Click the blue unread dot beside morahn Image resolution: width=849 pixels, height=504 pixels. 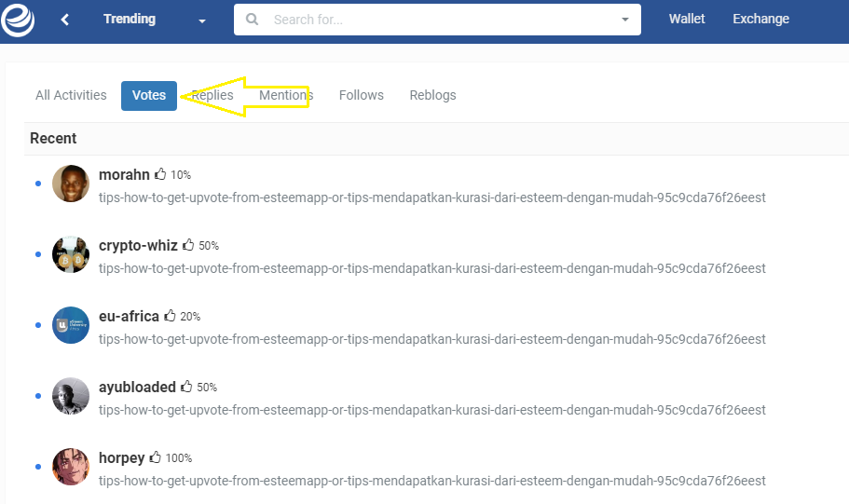tap(38, 184)
